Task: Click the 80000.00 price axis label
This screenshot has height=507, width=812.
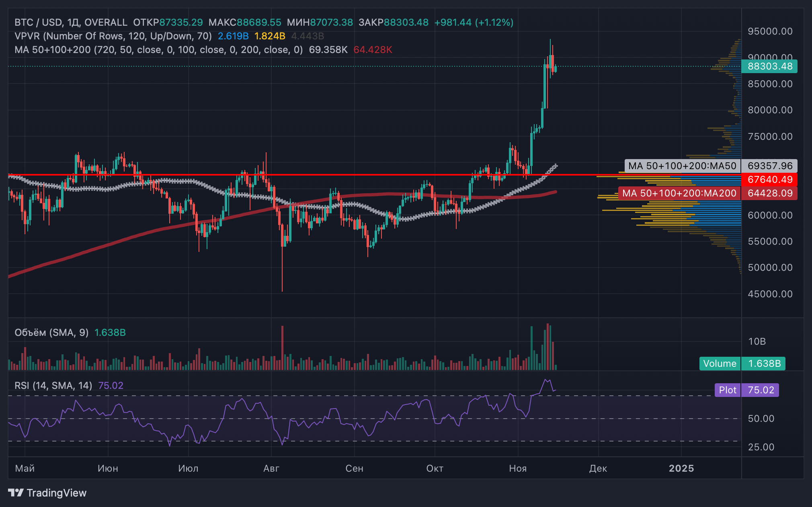Action: [770, 110]
